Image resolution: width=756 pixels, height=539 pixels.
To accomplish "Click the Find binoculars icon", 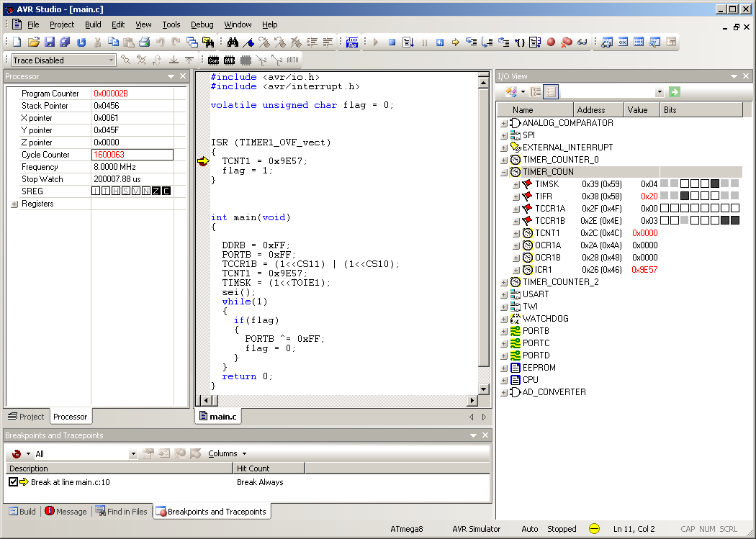I will 233,42.
